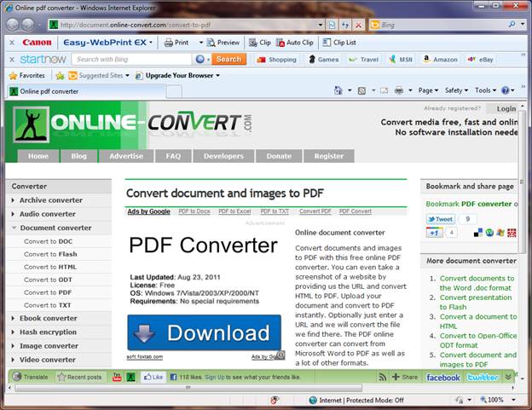The width and height of the screenshot is (532, 410).
Task: Click the Tweet button
Action: point(441,219)
